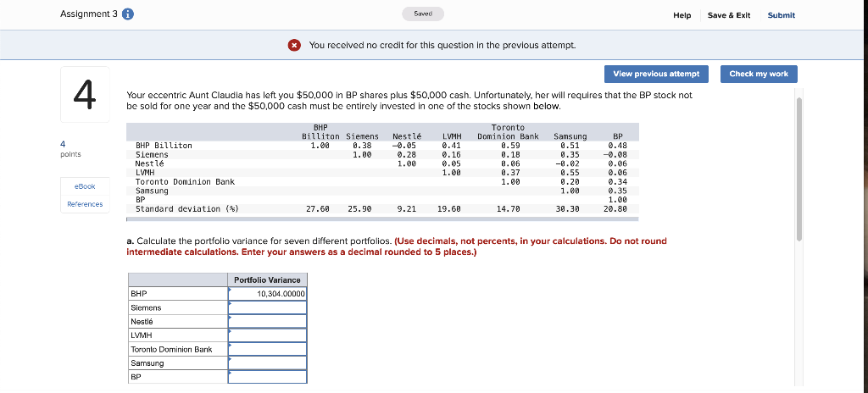Click the vertical scrollbar of the question pane

798,169
